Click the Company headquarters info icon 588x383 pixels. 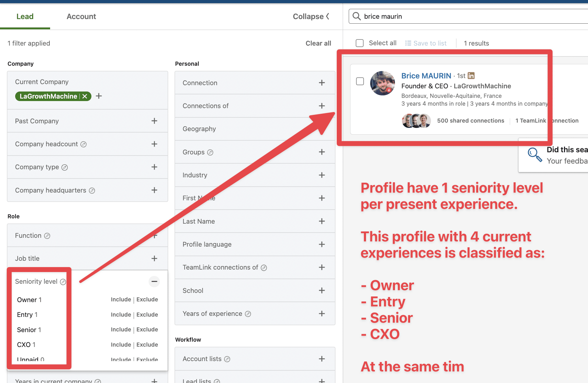coord(92,190)
